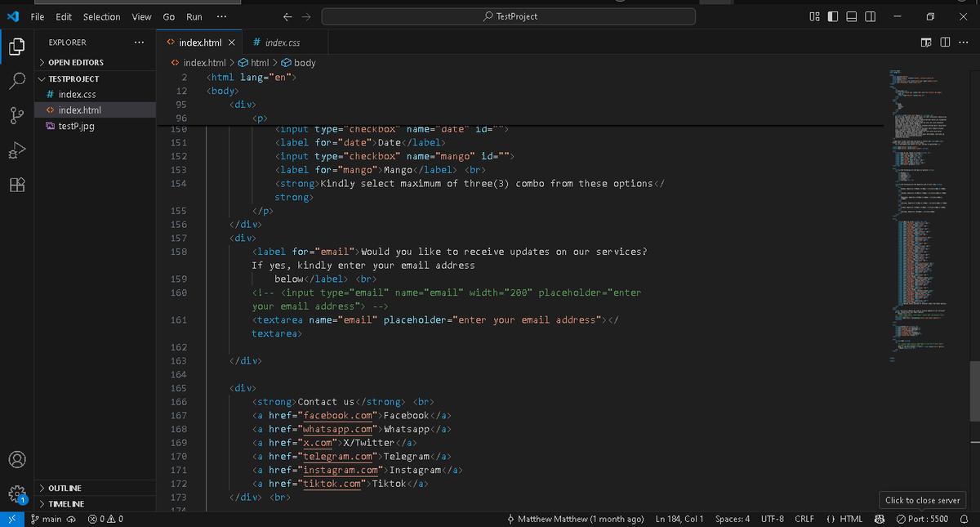The image size is (980, 527).
Task: Click the Explorer more actions ellipsis
Action: 140,42
